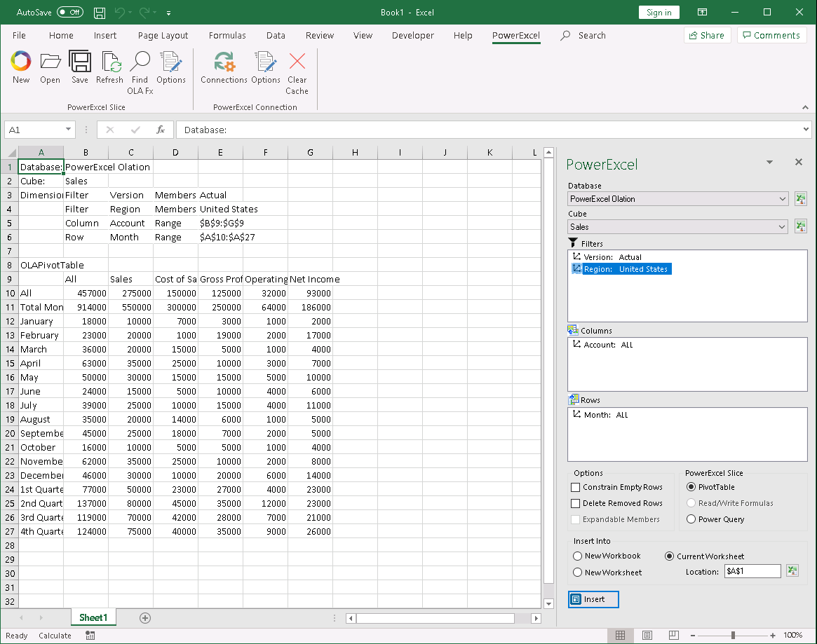
Task: Click the zoom out minus button
Action: (692, 635)
